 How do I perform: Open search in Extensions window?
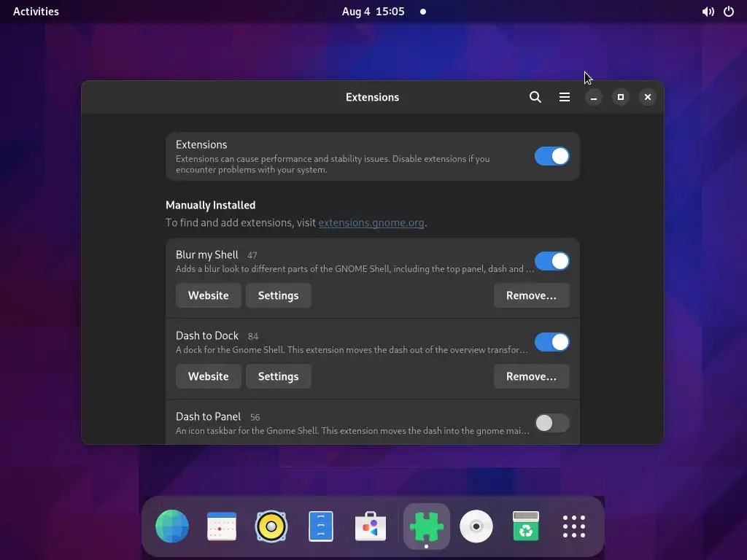pyautogui.click(x=535, y=97)
